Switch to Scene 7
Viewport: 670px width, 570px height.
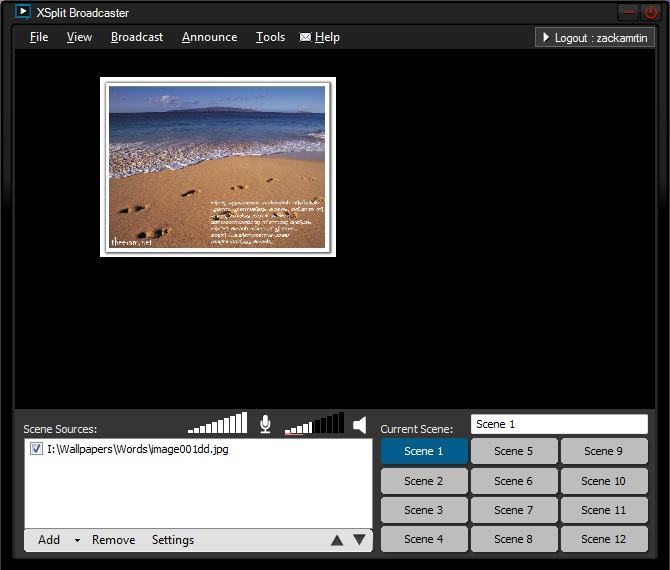click(x=514, y=510)
